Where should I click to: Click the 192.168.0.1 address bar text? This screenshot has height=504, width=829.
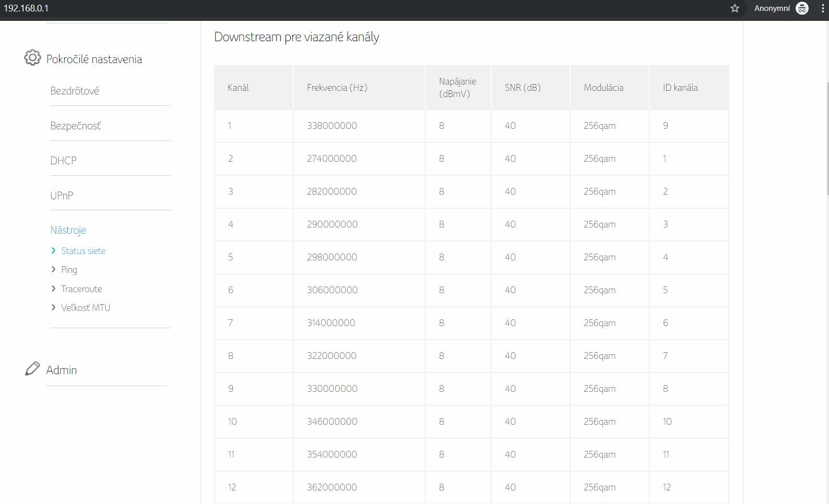(26, 8)
